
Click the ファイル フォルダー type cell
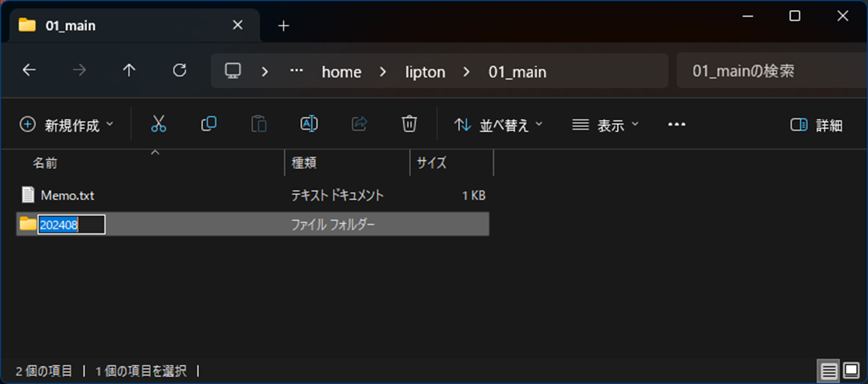[x=333, y=225]
